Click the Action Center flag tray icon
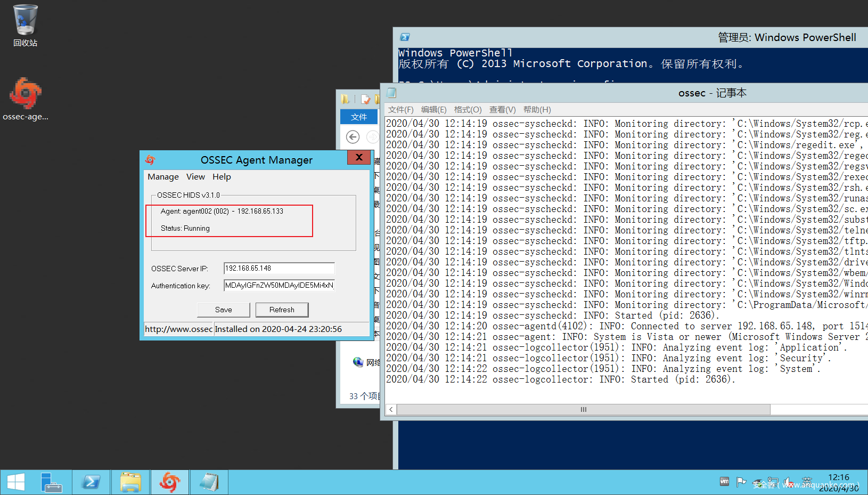Screen dimensions: 868x495 (x=741, y=482)
